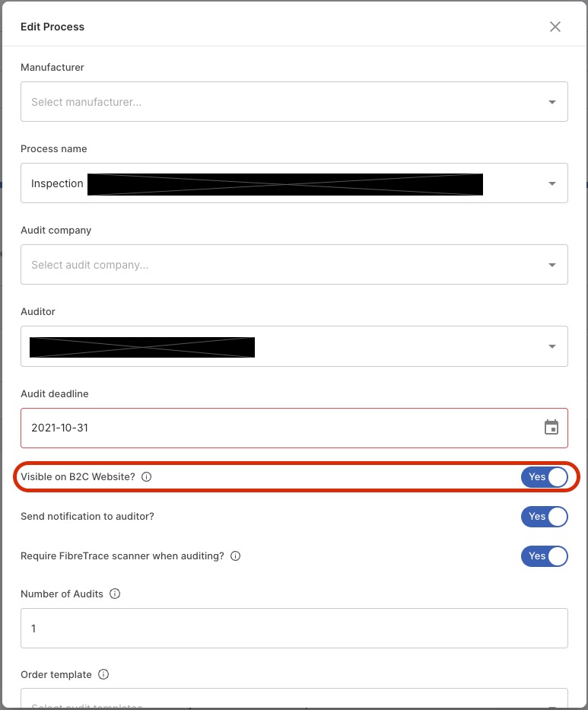The width and height of the screenshot is (588, 710).
Task: Click the Select audit company field
Action: [x=294, y=265]
